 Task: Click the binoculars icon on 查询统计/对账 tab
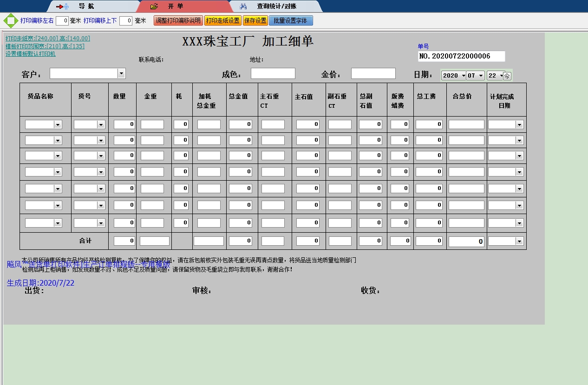click(243, 7)
